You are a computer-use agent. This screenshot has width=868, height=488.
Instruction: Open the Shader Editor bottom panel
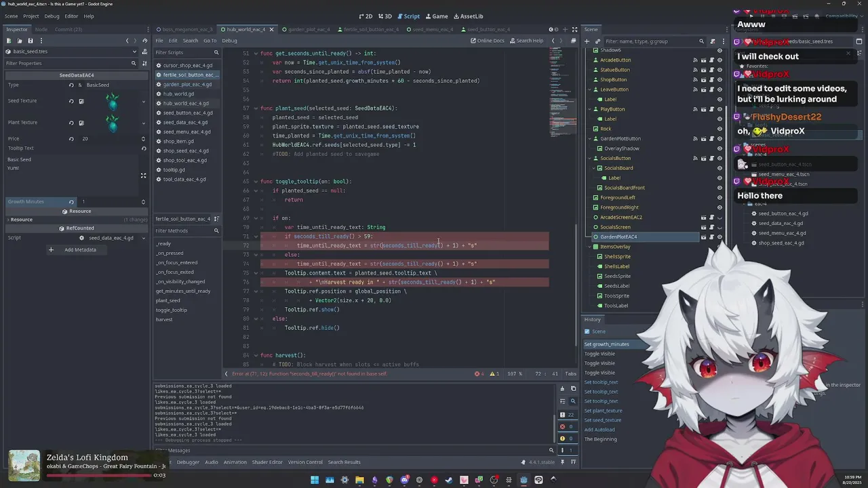click(267, 462)
